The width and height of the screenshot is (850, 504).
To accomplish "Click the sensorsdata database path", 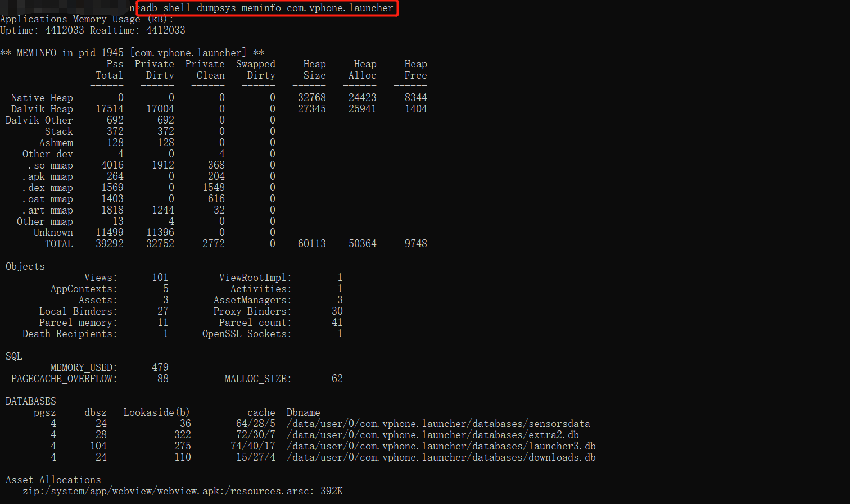I will pos(438,424).
